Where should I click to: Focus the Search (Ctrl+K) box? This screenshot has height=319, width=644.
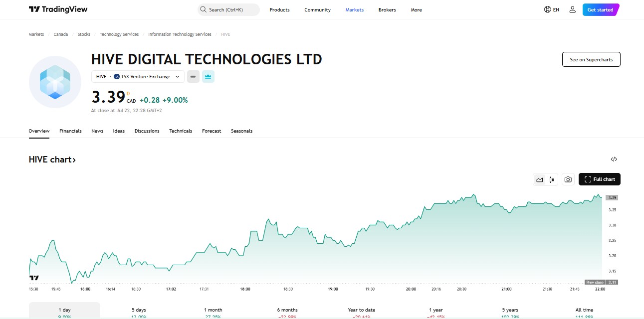228,9
